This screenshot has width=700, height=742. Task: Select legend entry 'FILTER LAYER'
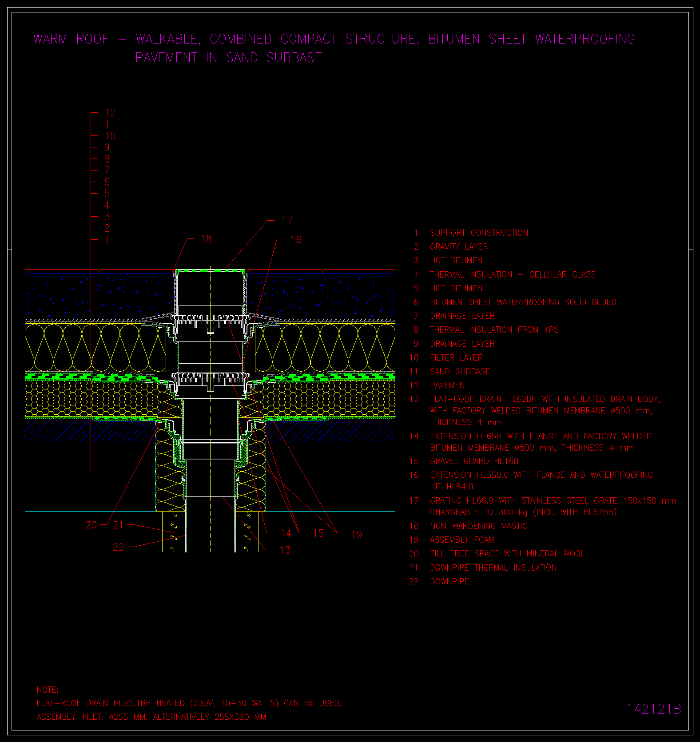point(456,357)
